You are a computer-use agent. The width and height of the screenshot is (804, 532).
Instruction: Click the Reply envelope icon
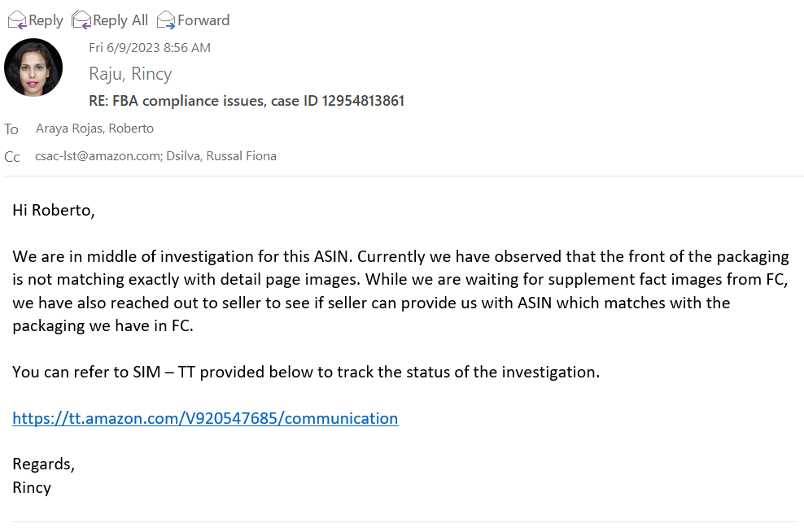pyautogui.click(x=17, y=20)
